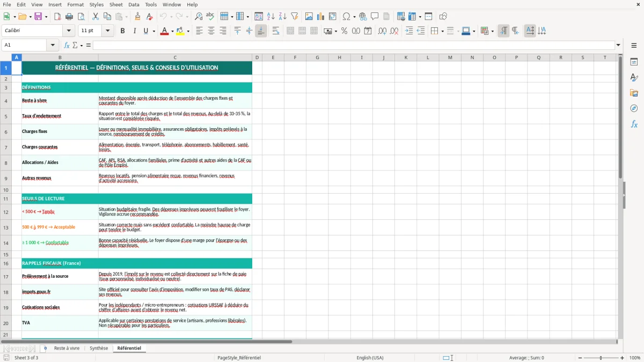Screen dimensions: 644x362
Task: Switch to the Synthèse sheet tab
Action: 99,349
